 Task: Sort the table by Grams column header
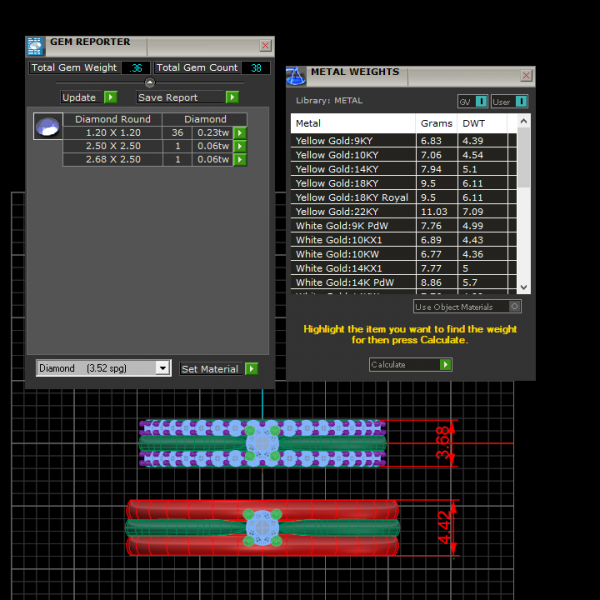click(436, 123)
